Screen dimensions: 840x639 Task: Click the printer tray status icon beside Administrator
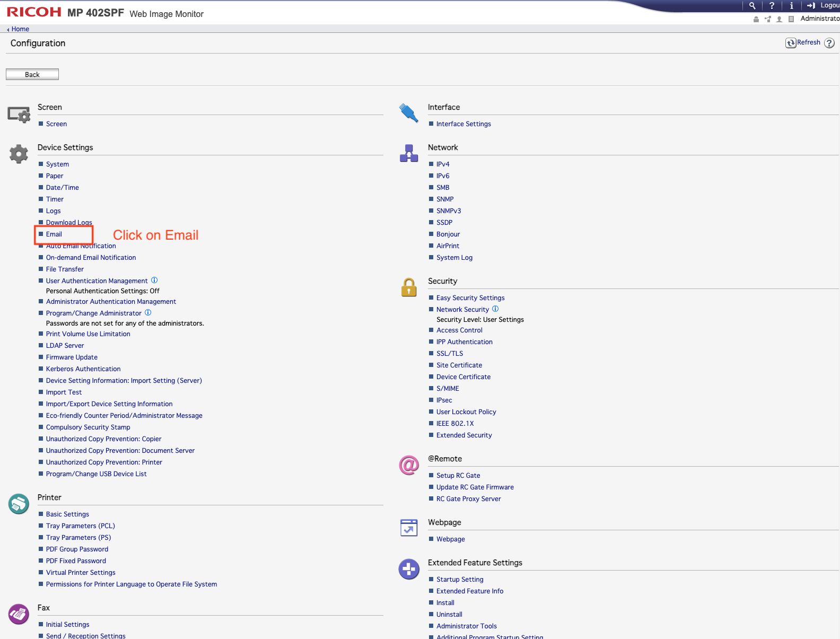pyautogui.click(x=756, y=19)
